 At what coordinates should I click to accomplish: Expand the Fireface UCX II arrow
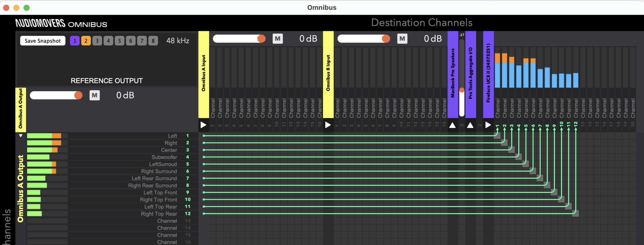(488, 125)
